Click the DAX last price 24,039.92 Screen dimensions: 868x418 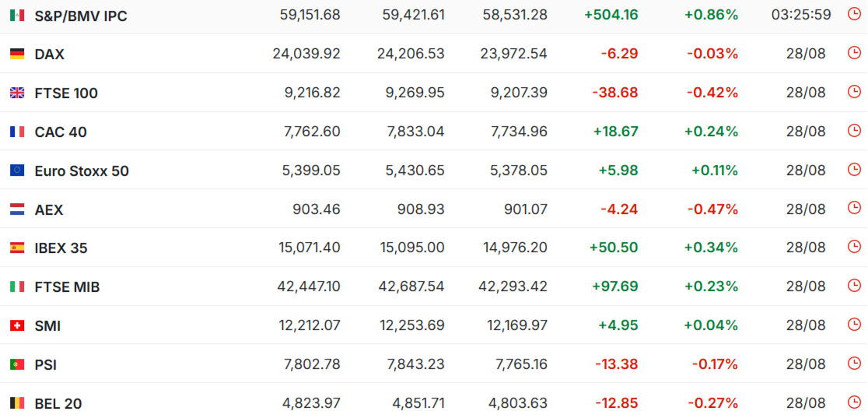point(306,54)
